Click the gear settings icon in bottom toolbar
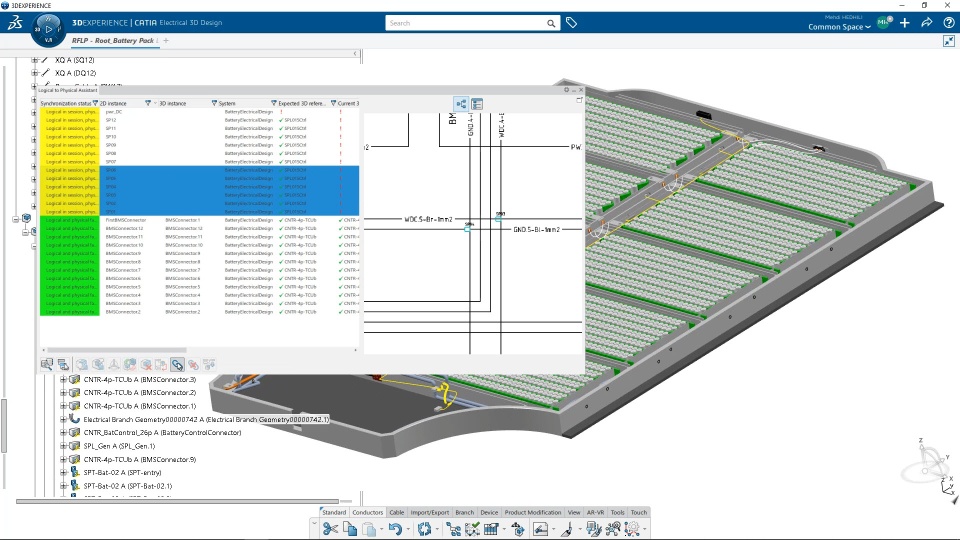The image size is (960, 540). tap(632, 528)
